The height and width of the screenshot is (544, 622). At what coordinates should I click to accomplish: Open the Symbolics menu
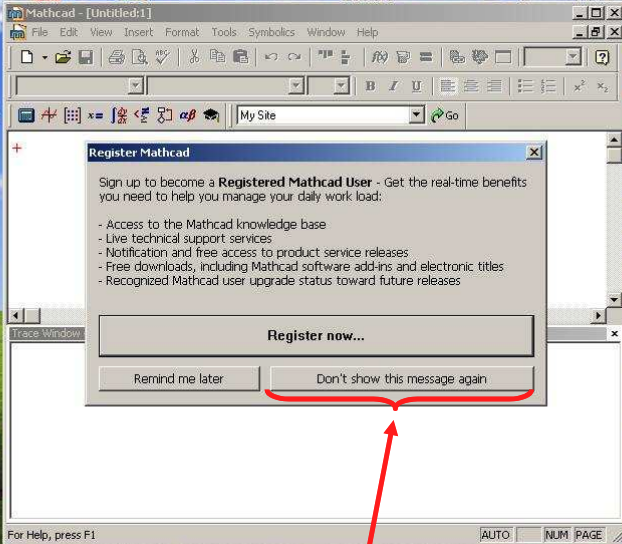(x=271, y=32)
